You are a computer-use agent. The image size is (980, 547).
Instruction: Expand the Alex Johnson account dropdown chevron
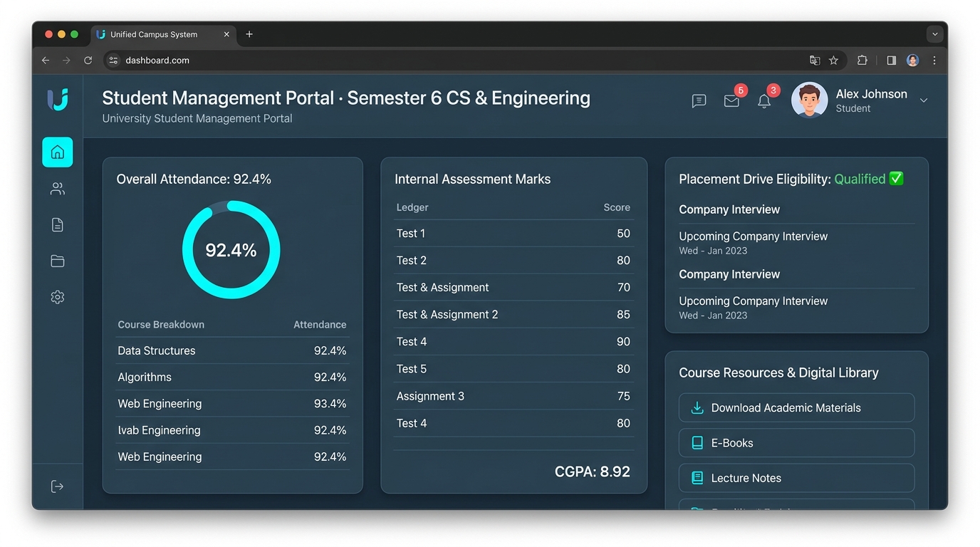[924, 100]
